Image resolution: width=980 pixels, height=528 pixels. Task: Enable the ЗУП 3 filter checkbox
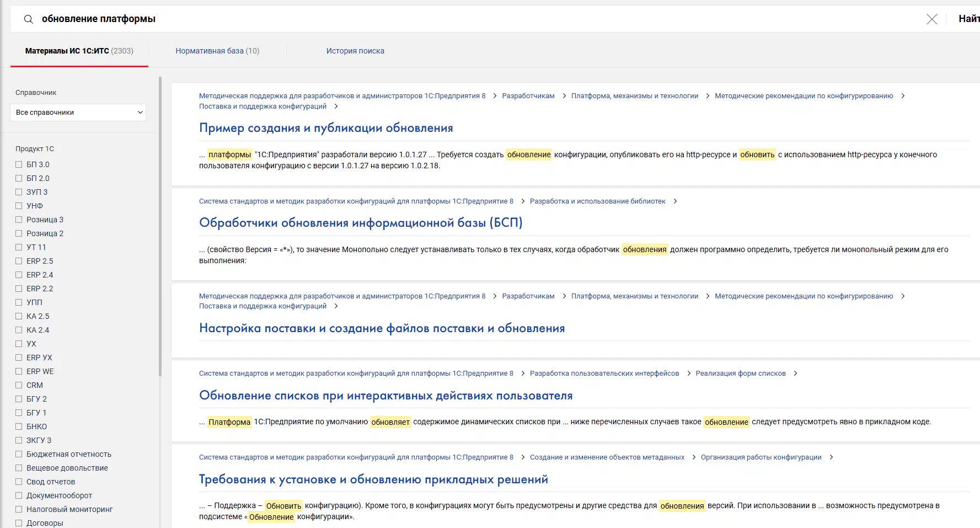pos(19,192)
